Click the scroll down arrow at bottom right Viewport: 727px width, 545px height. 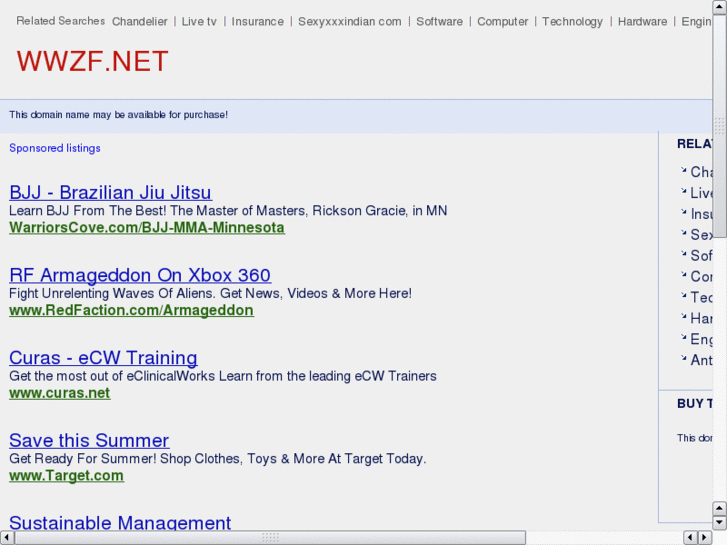point(719,523)
